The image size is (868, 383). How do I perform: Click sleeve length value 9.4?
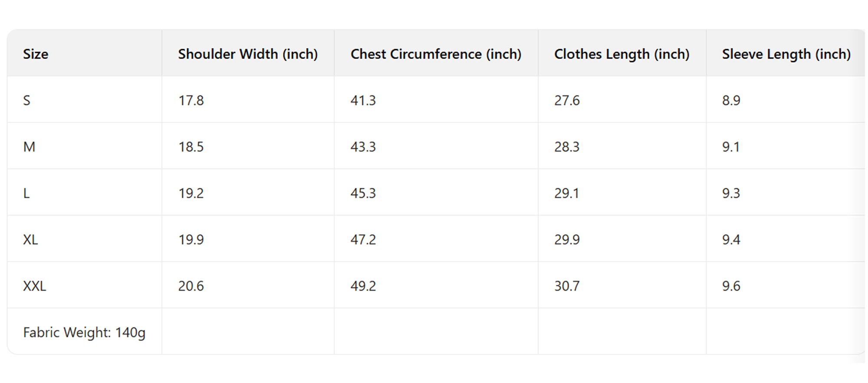(x=731, y=240)
